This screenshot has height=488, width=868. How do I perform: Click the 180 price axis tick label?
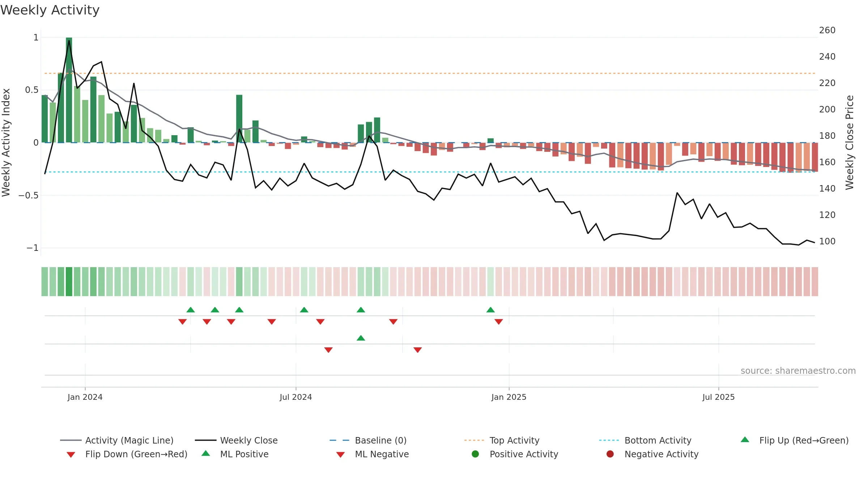827,136
